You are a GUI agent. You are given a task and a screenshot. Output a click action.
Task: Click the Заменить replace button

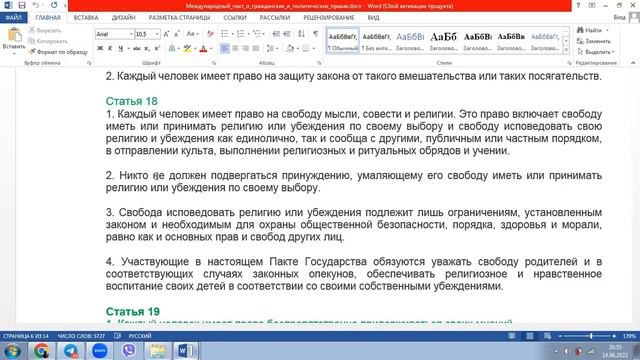[593, 41]
